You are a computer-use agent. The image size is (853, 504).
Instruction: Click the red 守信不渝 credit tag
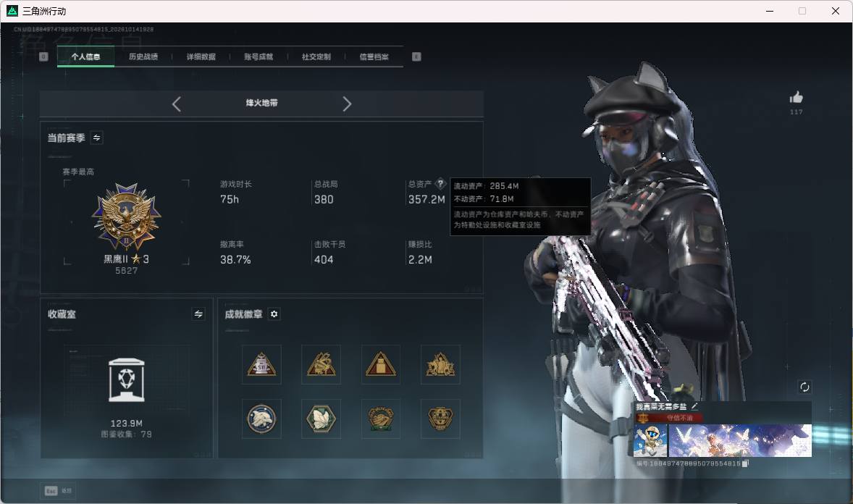tap(669, 417)
